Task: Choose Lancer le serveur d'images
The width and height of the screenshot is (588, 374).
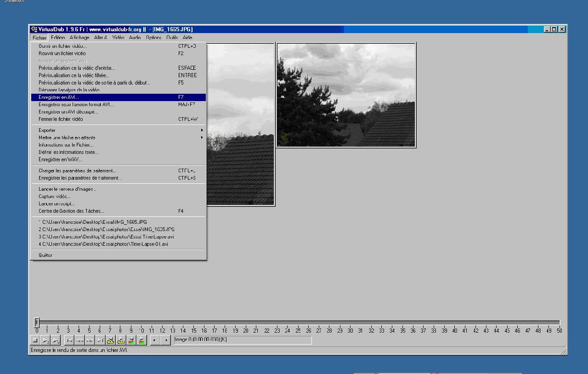Action: [119, 189]
